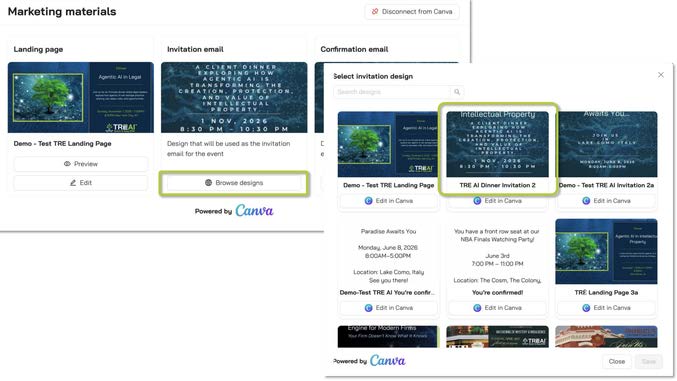
Task: Click the pencil icon on Edit
Action: click(x=73, y=183)
